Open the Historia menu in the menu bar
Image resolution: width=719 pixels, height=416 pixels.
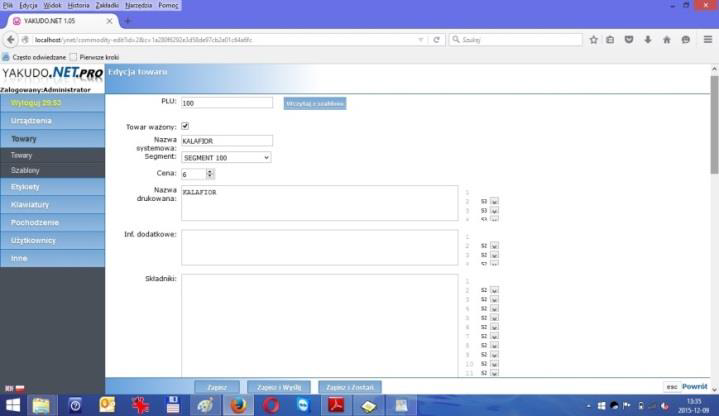click(x=78, y=5)
